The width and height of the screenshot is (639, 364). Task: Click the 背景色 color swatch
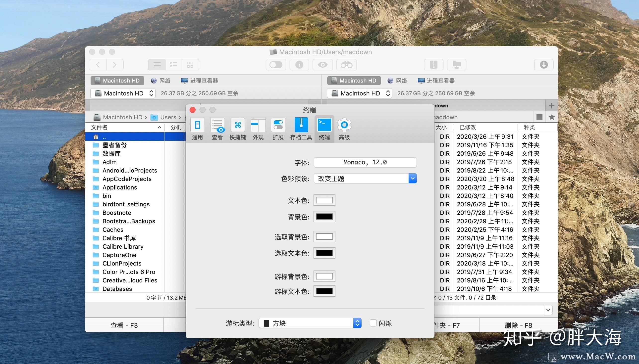tap(324, 217)
